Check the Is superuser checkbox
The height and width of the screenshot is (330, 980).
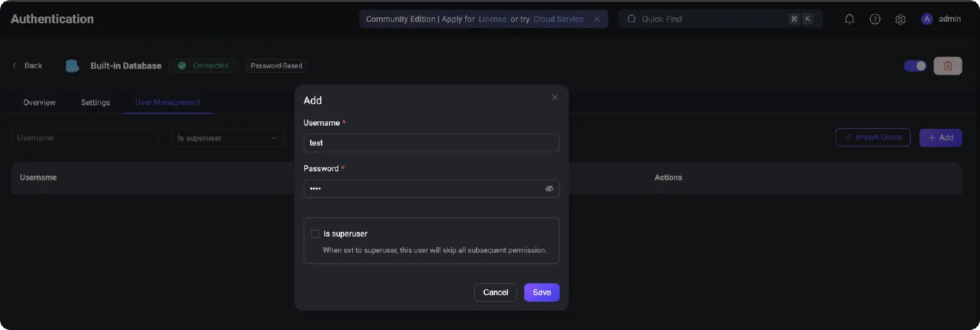point(315,234)
